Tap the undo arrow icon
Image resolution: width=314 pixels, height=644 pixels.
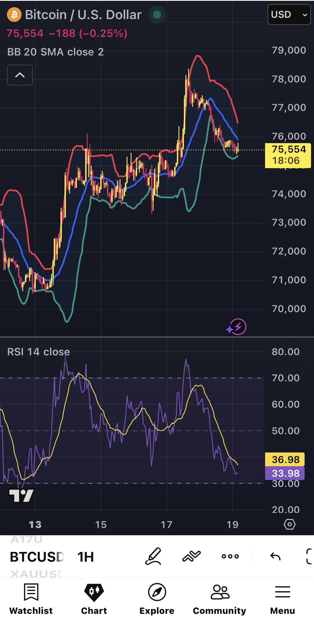click(x=275, y=556)
